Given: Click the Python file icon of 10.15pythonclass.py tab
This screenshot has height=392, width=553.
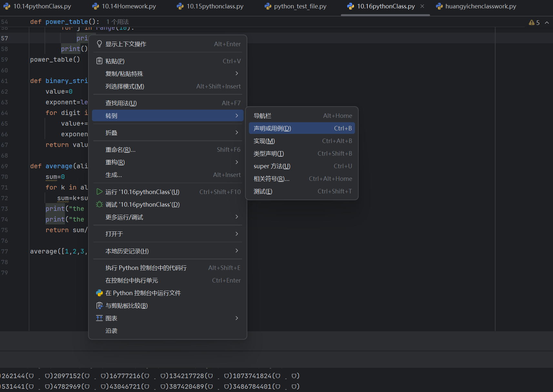Looking at the screenshot, I should [x=180, y=6].
